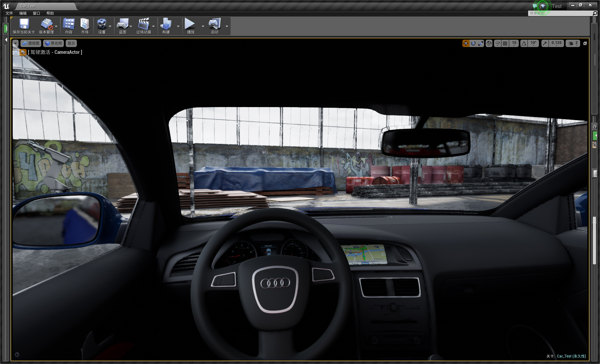
Task: Click the green plus button on the right sidebar
Action: click(x=595, y=135)
